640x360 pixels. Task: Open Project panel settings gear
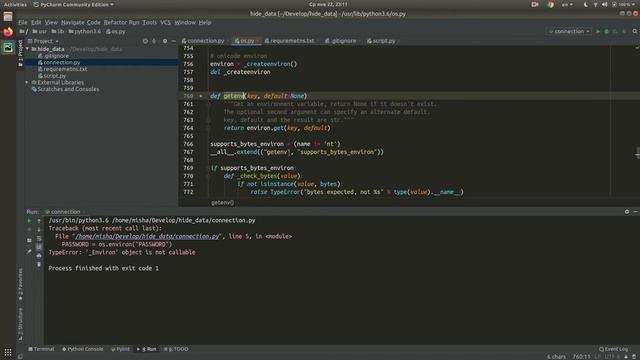(x=165, y=41)
